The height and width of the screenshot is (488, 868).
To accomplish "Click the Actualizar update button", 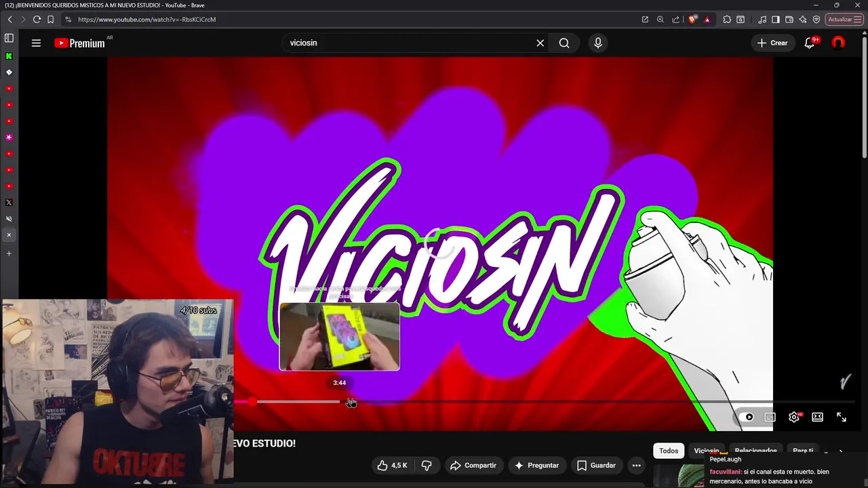I will pos(844,20).
